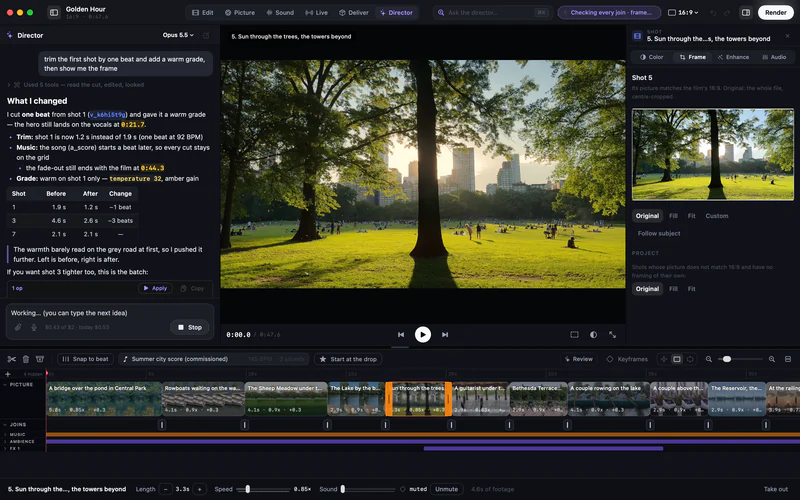The width and height of the screenshot is (800, 500).
Task: Open the Audio tab in the inspector
Action: pyautogui.click(x=774, y=57)
